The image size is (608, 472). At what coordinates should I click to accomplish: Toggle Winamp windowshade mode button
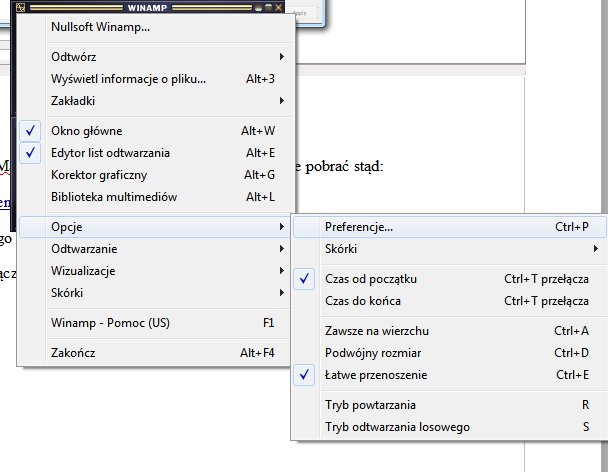pos(268,7)
